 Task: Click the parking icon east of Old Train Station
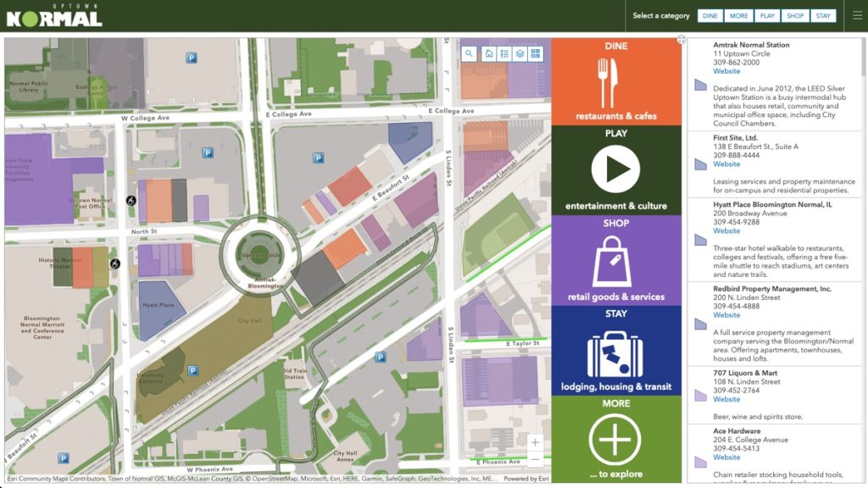(x=381, y=358)
